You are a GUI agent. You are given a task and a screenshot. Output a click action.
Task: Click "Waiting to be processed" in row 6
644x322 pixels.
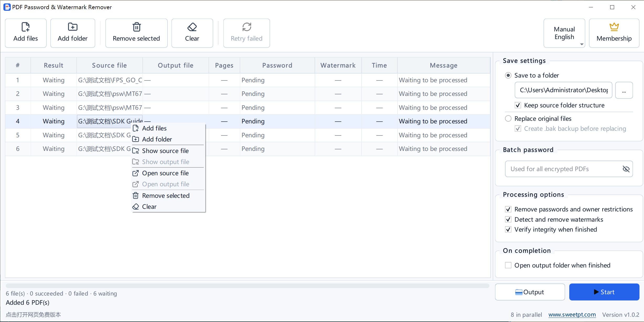(x=433, y=149)
